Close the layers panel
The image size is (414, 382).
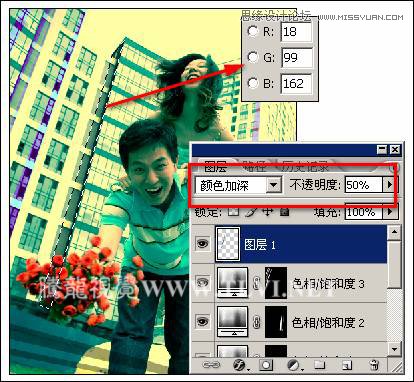click(395, 149)
